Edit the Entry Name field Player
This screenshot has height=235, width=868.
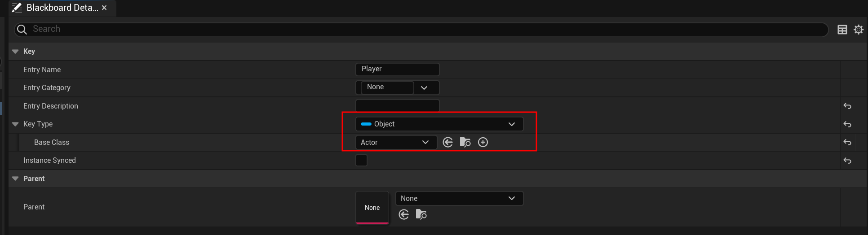(397, 69)
